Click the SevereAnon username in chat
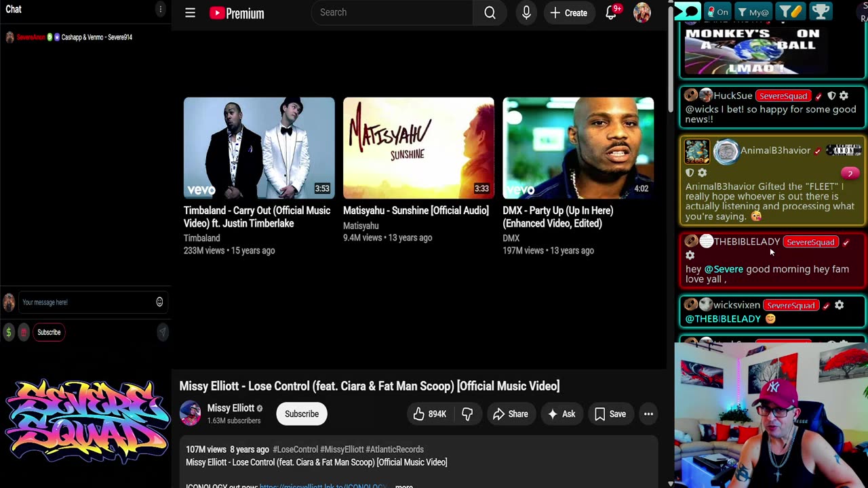Image resolution: width=868 pixels, height=488 pixels. 31,37
